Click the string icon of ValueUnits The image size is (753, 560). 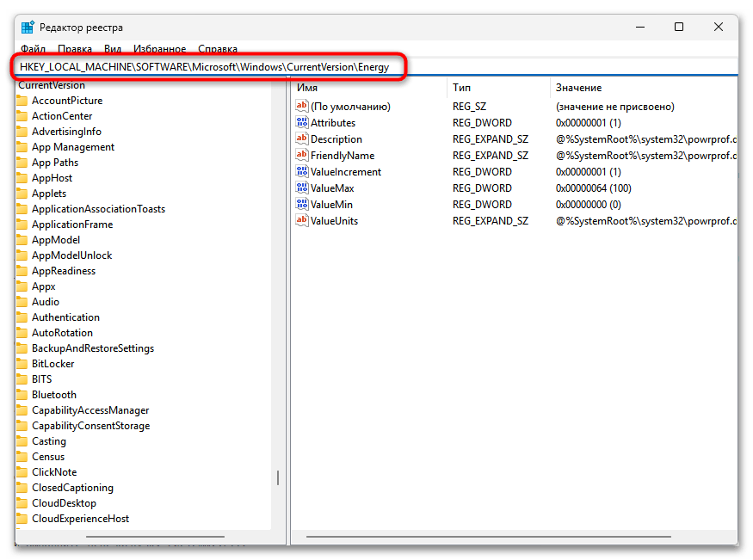(x=301, y=220)
